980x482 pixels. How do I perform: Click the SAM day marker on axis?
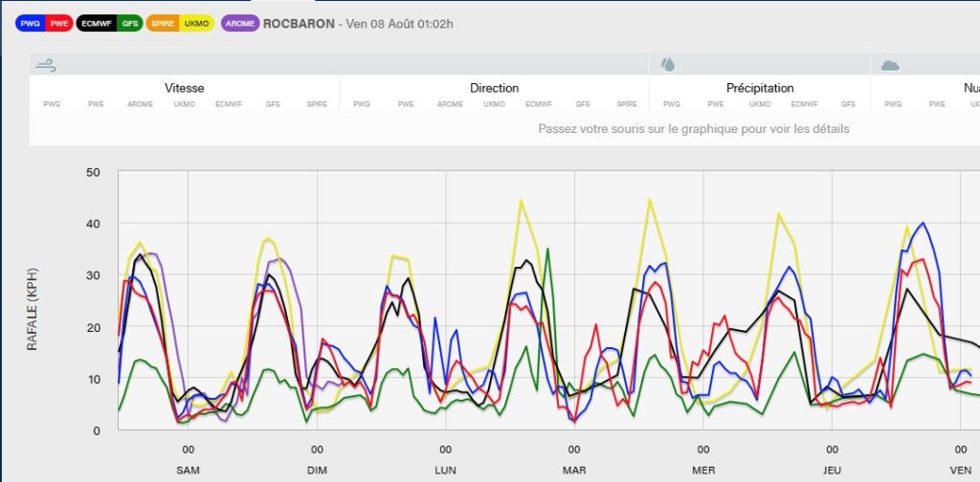[x=189, y=471]
